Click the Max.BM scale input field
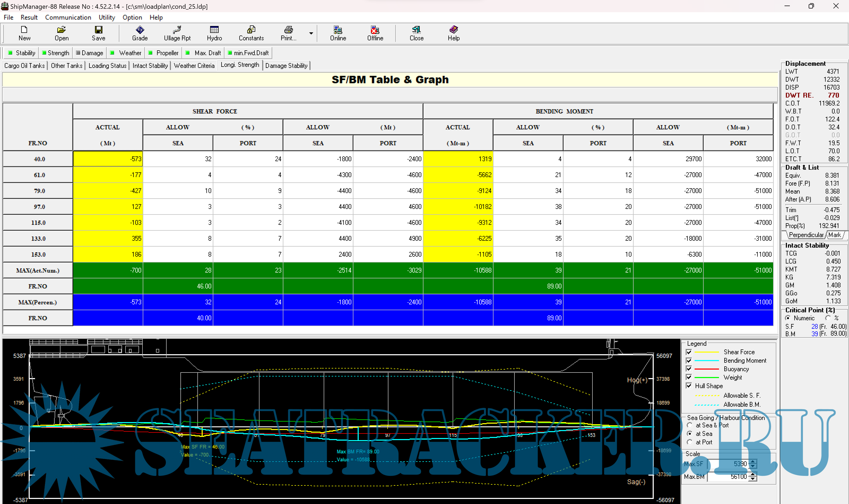 727,476
